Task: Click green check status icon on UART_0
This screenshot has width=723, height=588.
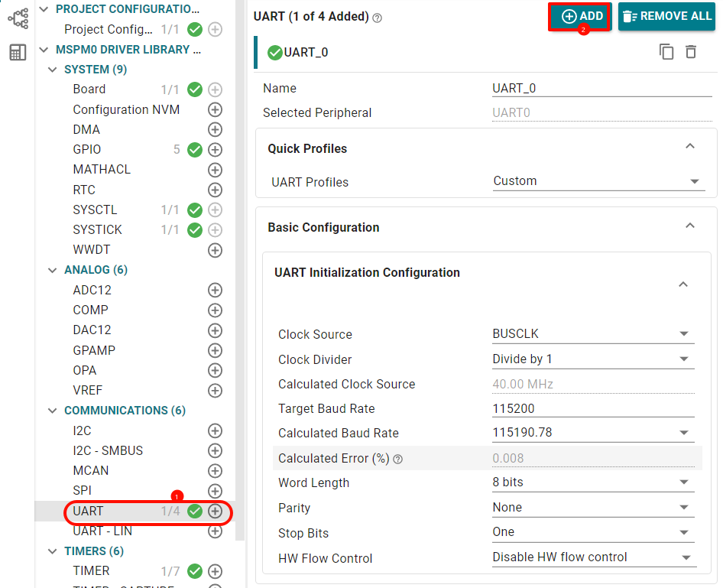Action: pyautogui.click(x=275, y=53)
